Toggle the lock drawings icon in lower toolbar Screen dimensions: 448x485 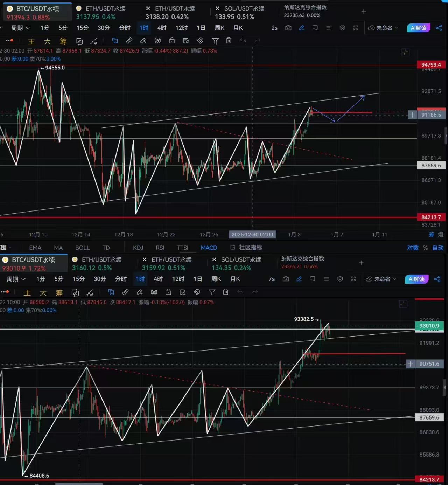[168, 292]
